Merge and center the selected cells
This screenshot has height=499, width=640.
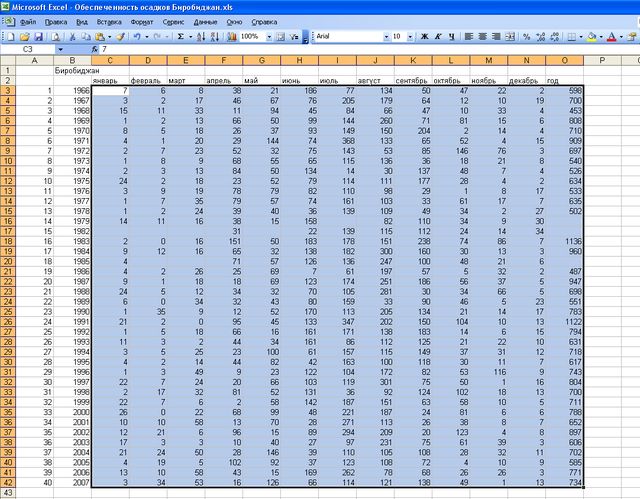tap(510, 37)
